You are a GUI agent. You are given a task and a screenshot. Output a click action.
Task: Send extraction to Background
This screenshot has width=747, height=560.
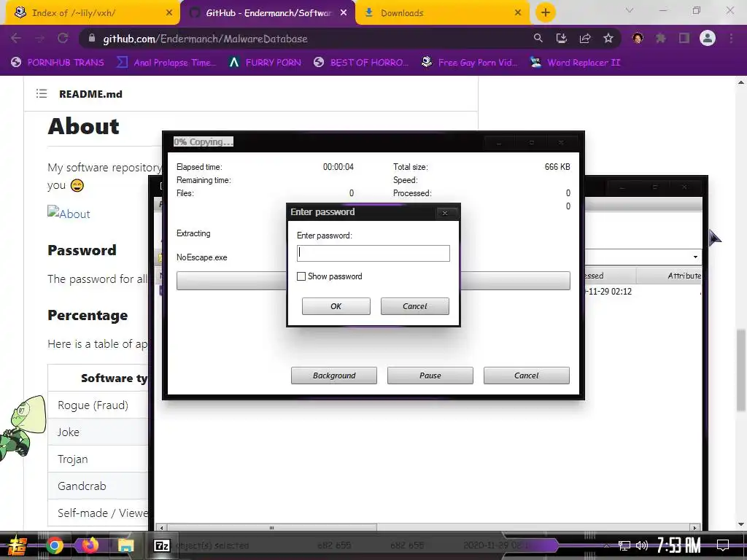tap(334, 376)
